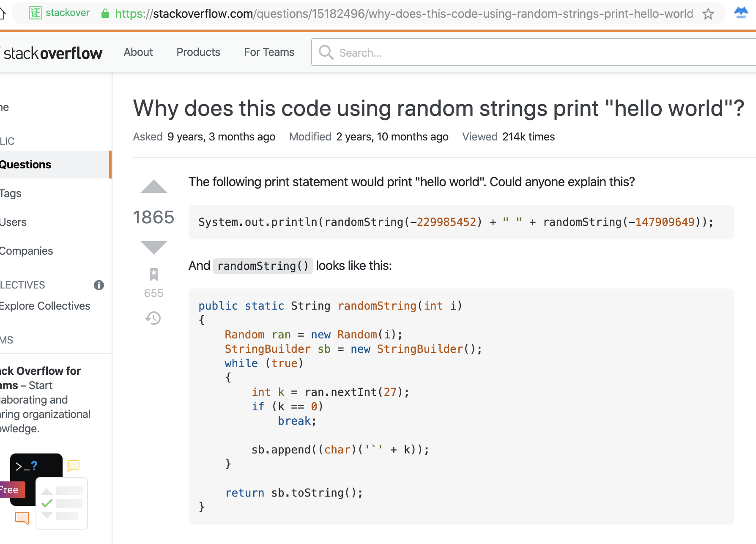The image size is (756, 544).
Task: Click the search magnifier icon
Action: 326,52
